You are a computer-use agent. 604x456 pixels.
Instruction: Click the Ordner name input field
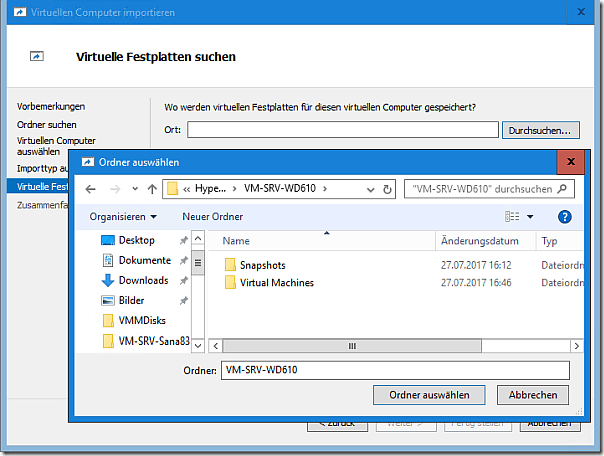tap(394, 370)
